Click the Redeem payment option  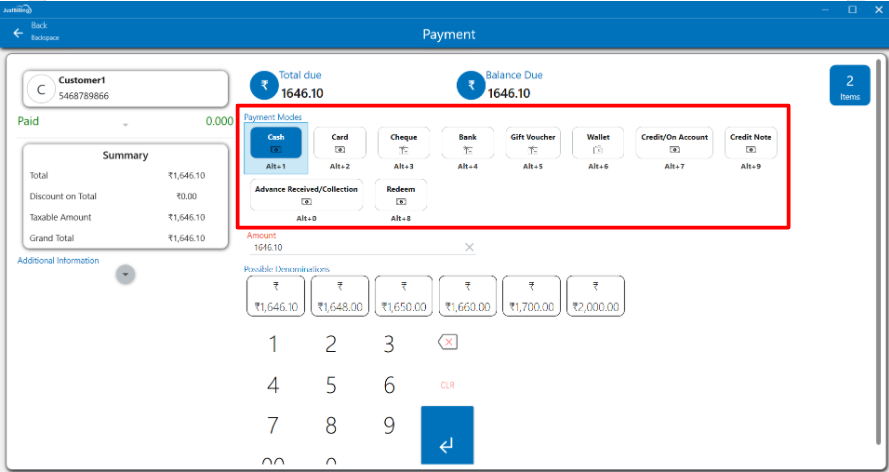tap(400, 194)
